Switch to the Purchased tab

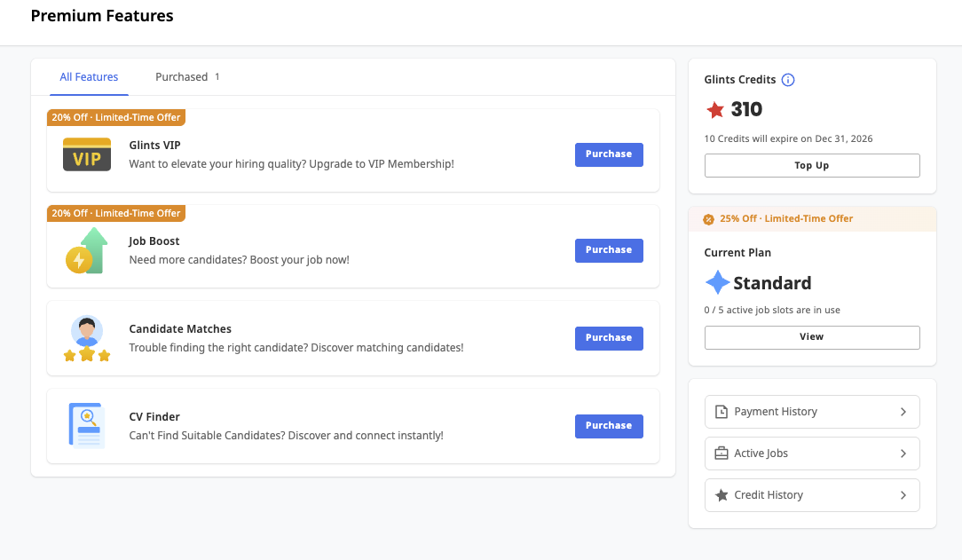(187, 77)
